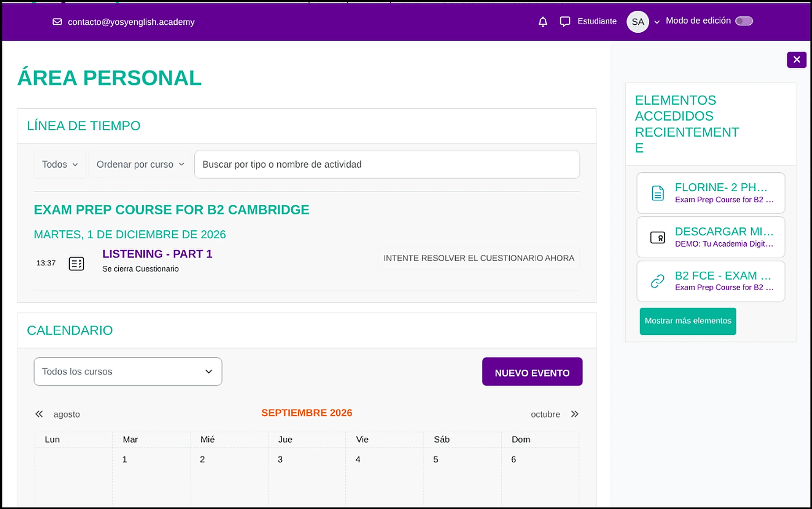
Task: Click the Sáb column header
Action: 442,440
